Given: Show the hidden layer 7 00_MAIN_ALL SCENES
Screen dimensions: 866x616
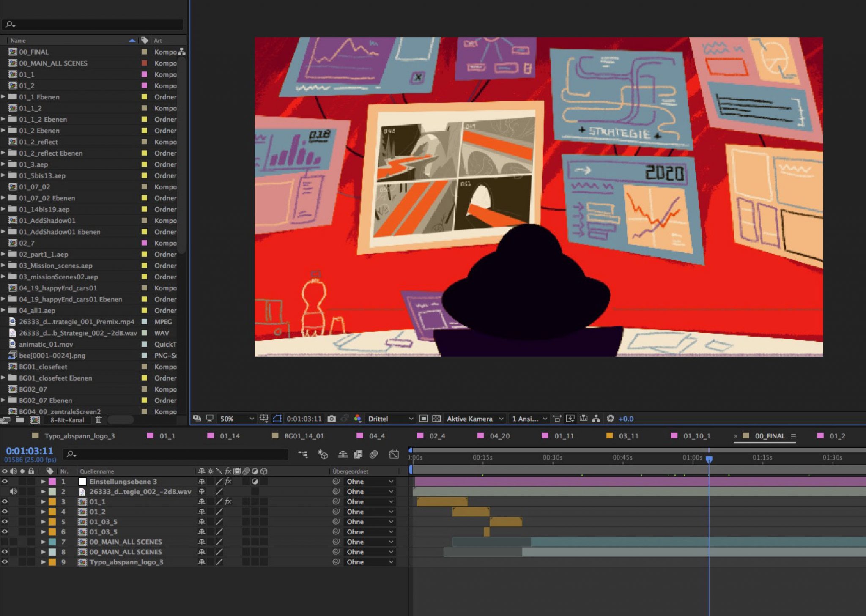Looking at the screenshot, I should (x=5, y=542).
